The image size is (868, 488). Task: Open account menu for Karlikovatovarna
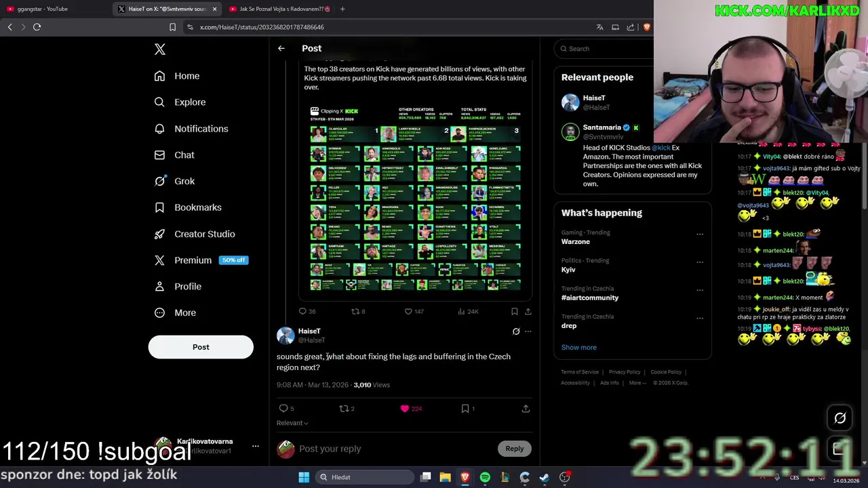[255, 446]
